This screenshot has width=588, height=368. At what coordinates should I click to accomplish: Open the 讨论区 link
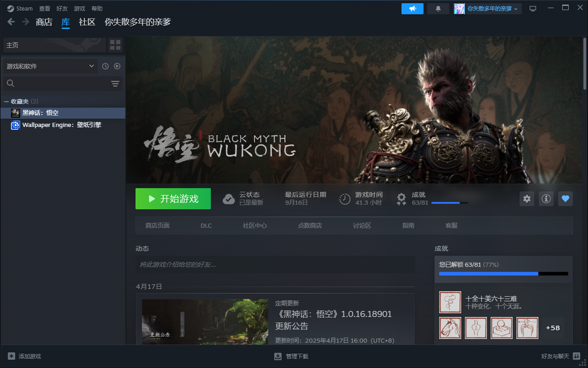(x=362, y=225)
